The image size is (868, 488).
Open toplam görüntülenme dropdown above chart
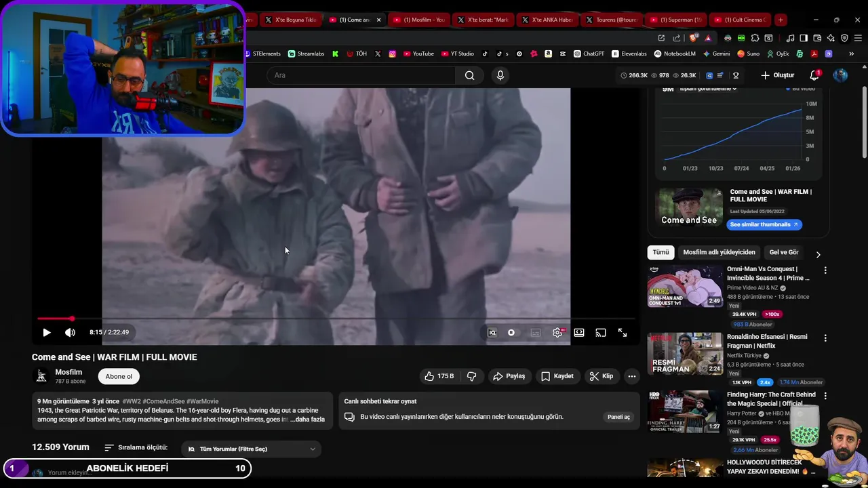(708, 89)
